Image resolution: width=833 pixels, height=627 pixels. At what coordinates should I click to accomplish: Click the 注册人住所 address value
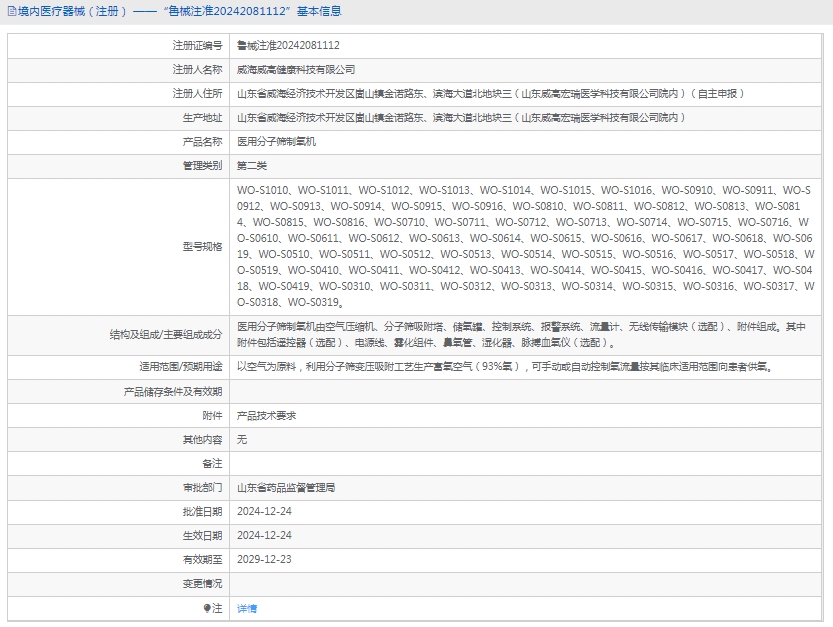[x=490, y=94]
